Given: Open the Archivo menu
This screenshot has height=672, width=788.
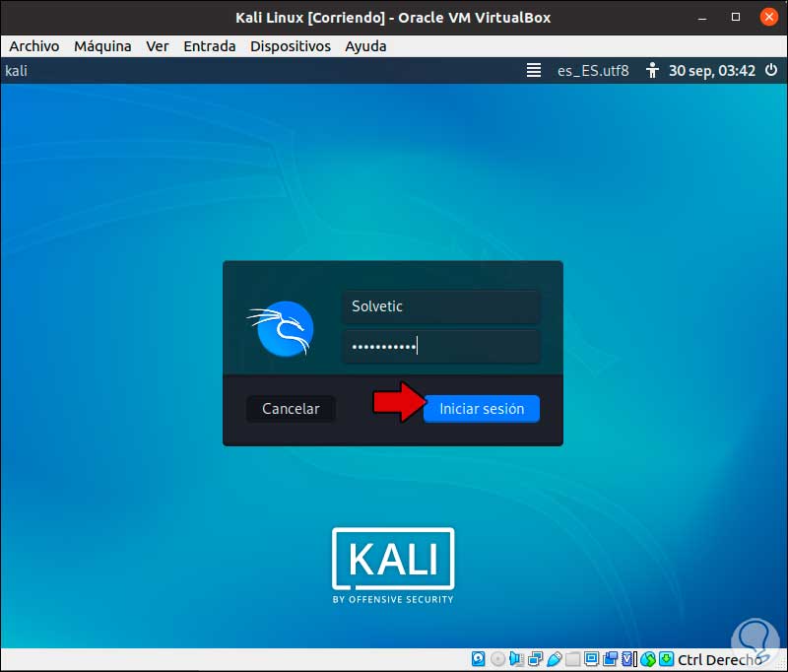Looking at the screenshot, I should (x=34, y=46).
